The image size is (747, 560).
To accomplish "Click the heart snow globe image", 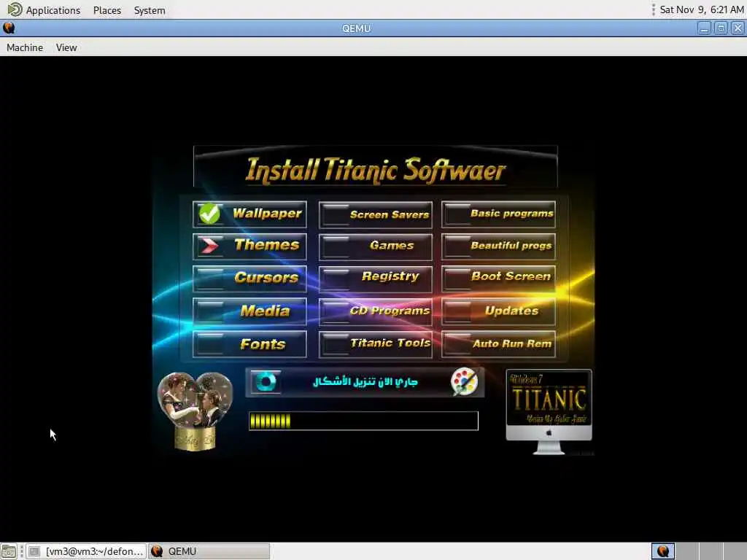I will (x=195, y=411).
